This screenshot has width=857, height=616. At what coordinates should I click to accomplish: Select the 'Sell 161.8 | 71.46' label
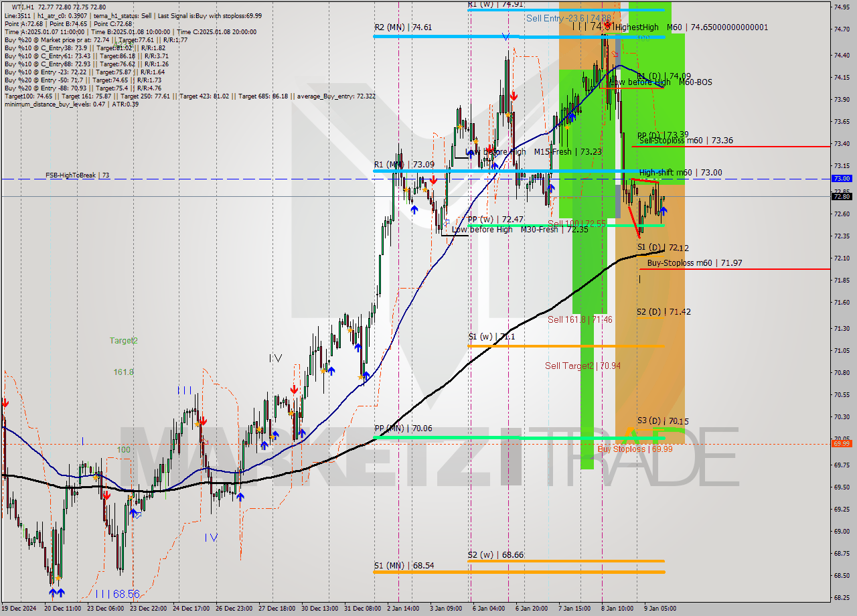coord(580,320)
